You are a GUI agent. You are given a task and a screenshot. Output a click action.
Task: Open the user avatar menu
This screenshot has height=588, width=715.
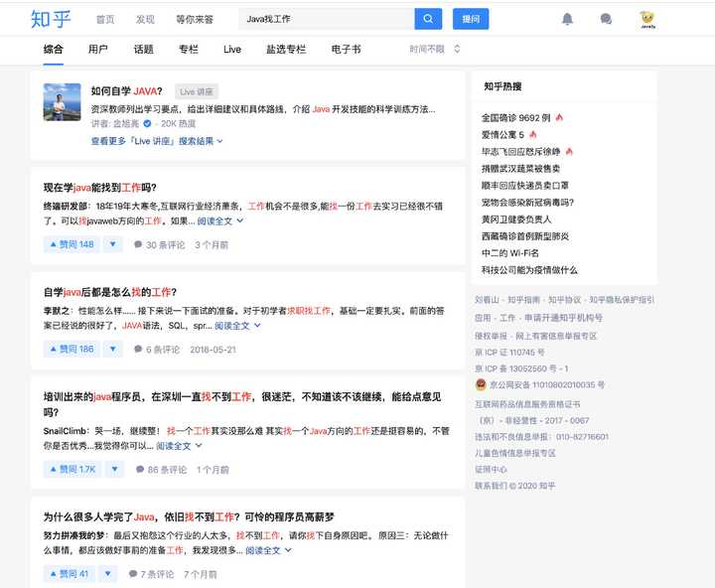pos(647,19)
